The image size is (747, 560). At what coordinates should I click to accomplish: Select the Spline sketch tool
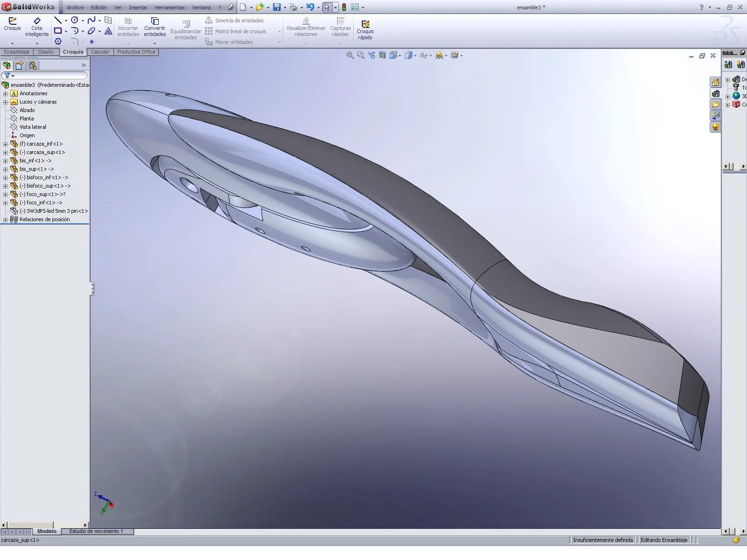coord(92,20)
